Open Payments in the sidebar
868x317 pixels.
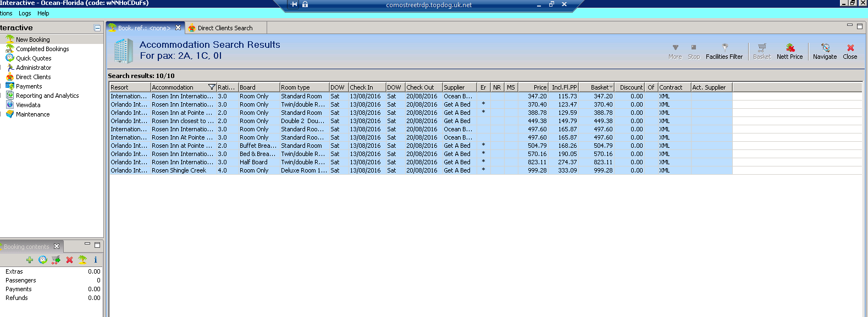coord(29,86)
